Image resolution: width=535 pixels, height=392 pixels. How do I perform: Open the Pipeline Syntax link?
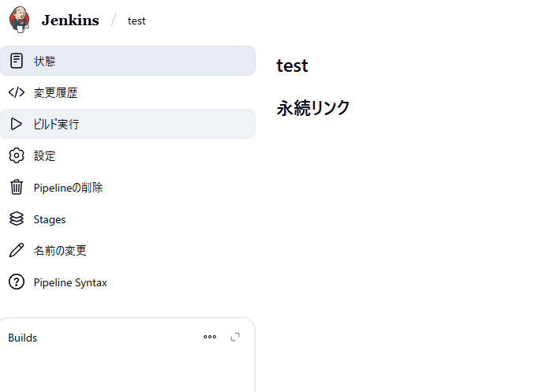pos(70,282)
